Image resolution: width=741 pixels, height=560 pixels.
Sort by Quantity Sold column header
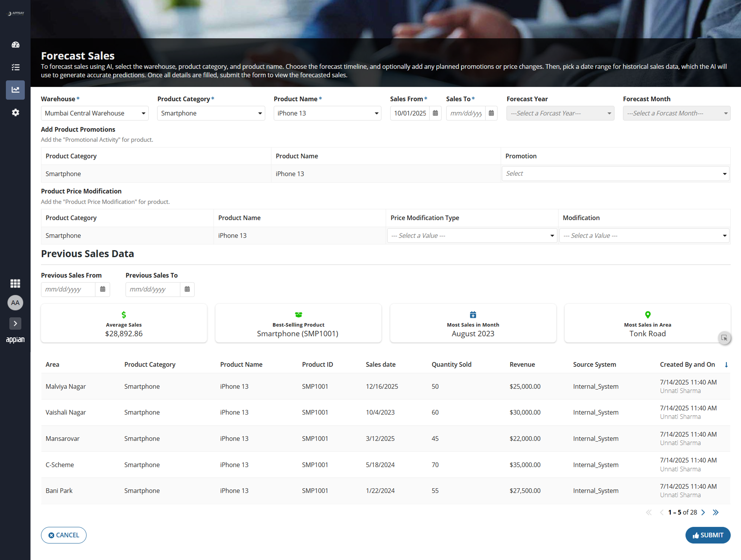coord(451,364)
